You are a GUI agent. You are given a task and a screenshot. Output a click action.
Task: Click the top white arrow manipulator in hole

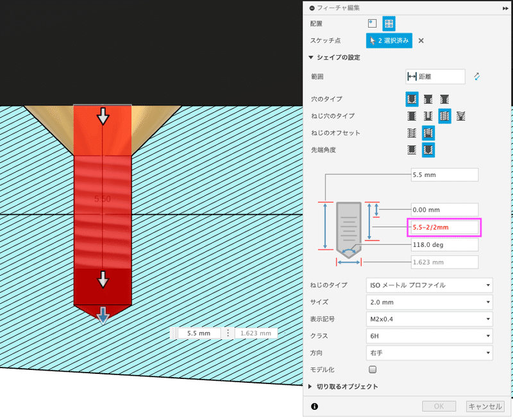pos(103,116)
